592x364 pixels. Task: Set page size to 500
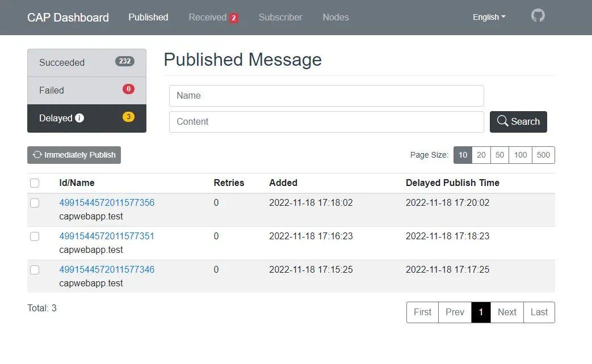tap(543, 155)
